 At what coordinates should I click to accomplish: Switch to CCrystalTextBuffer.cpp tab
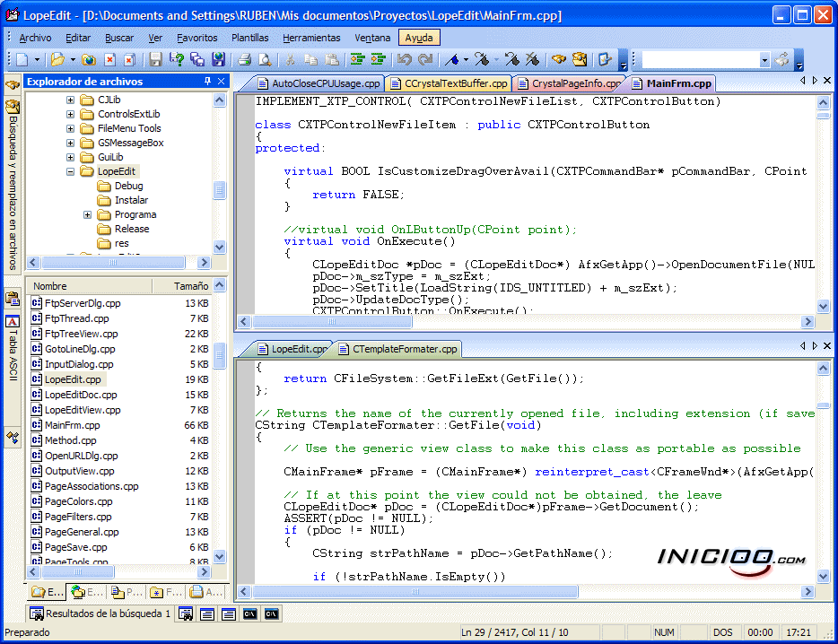pos(449,83)
